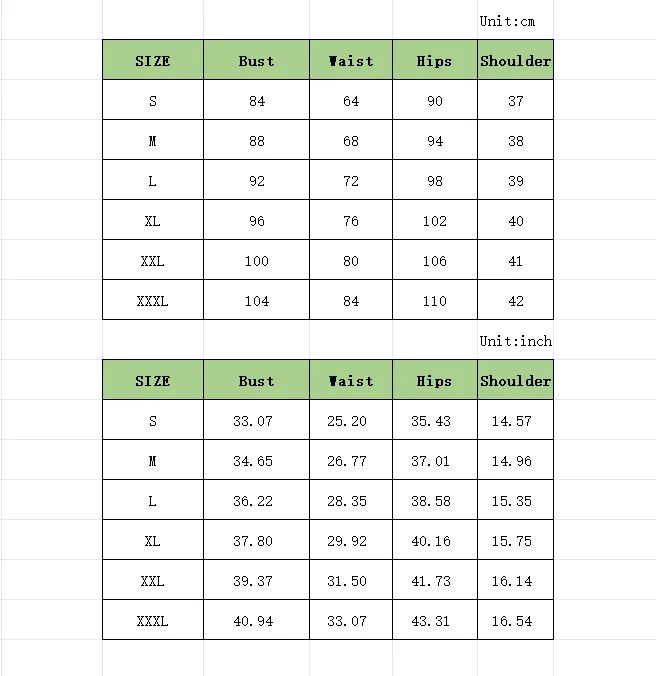Click the Hips header in inch table
656x676 pixels.
click(435, 379)
